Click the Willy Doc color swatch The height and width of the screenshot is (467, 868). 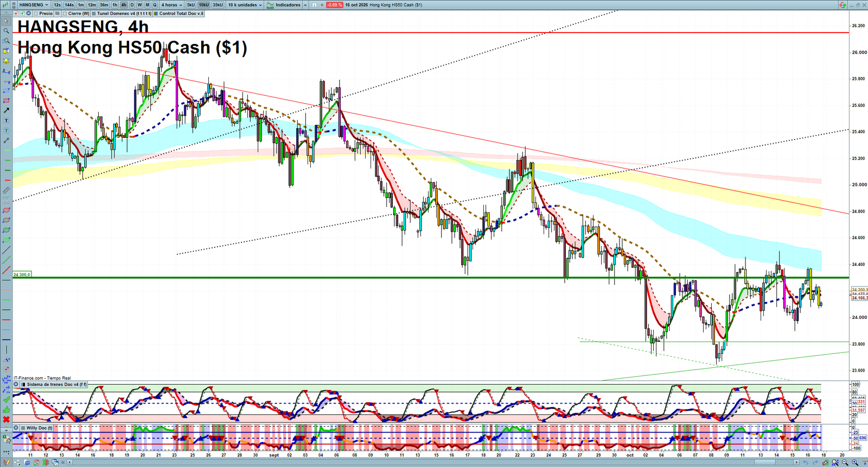click(23, 428)
